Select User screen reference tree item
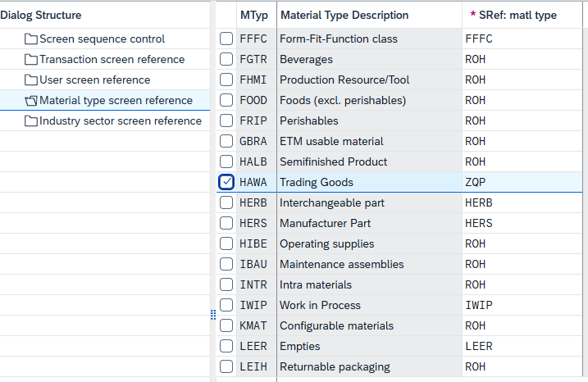This screenshot has height=382, width=588. [94, 80]
